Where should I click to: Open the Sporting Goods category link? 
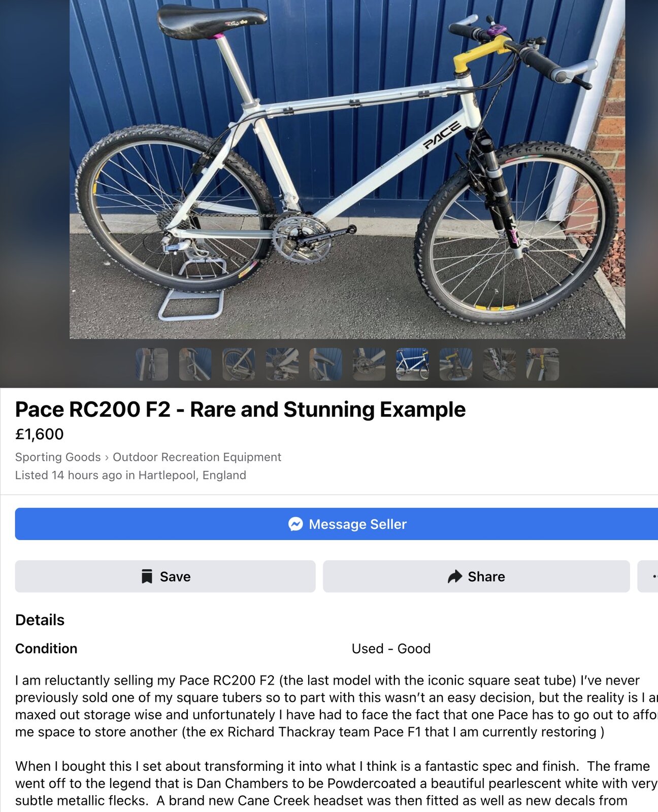point(58,457)
